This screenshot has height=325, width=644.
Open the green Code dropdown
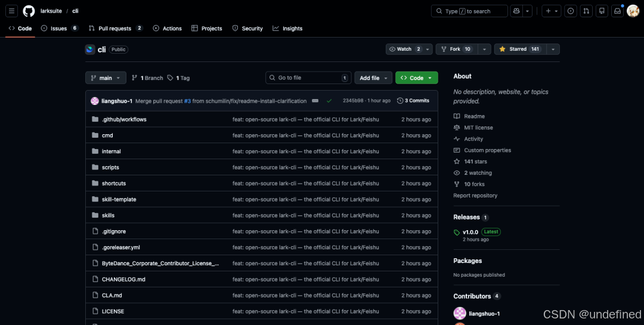click(416, 78)
